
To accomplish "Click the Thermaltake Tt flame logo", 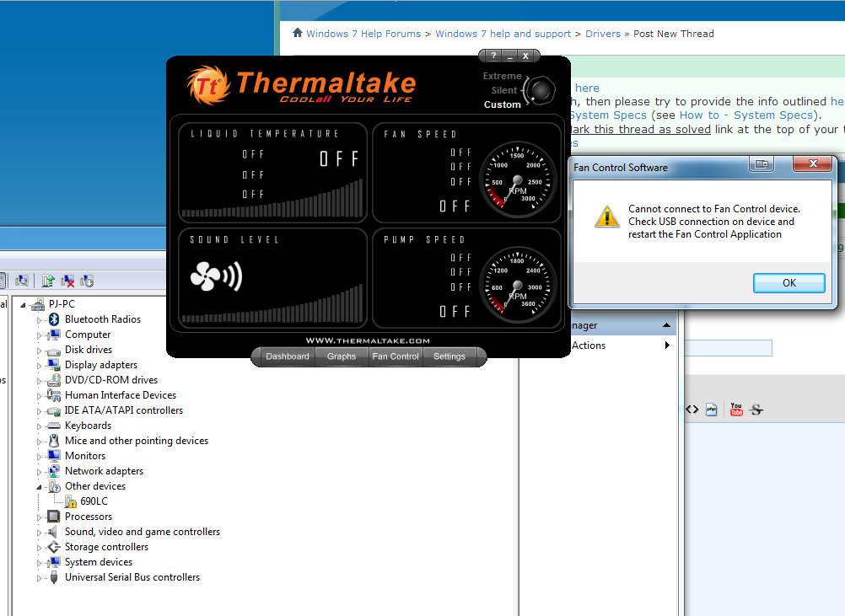I will pyautogui.click(x=208, y=85).
